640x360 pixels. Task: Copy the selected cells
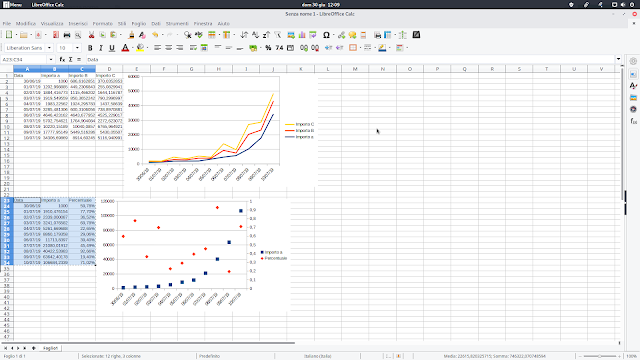pos(102,35)
